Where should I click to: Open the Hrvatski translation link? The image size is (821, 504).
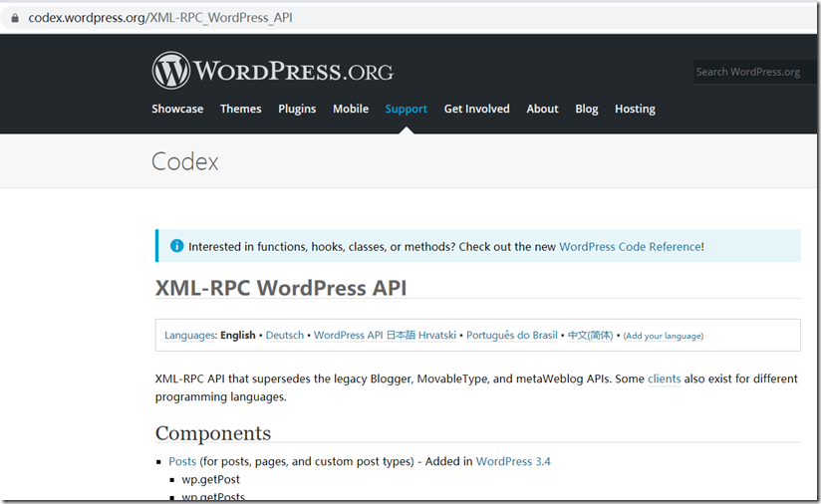coord(437,335)
